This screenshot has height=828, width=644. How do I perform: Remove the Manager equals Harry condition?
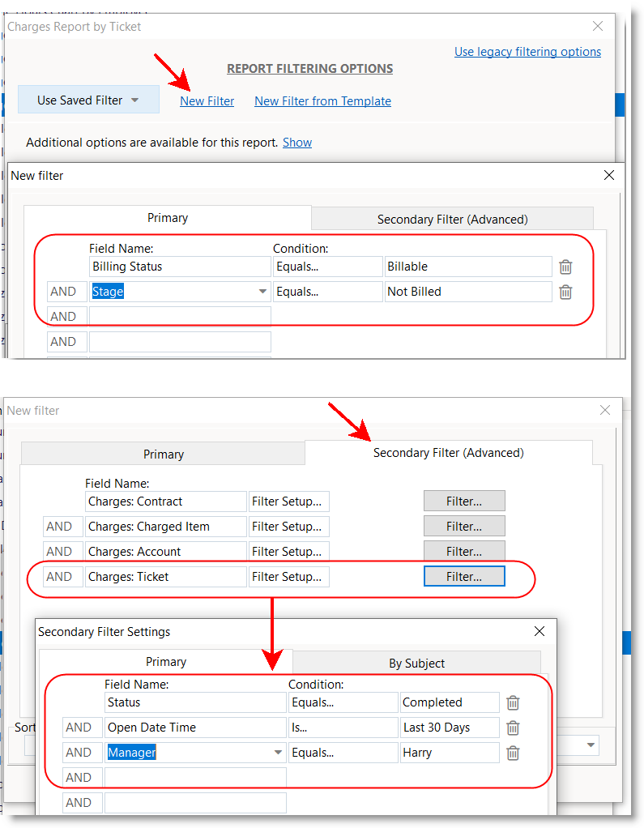513,753
